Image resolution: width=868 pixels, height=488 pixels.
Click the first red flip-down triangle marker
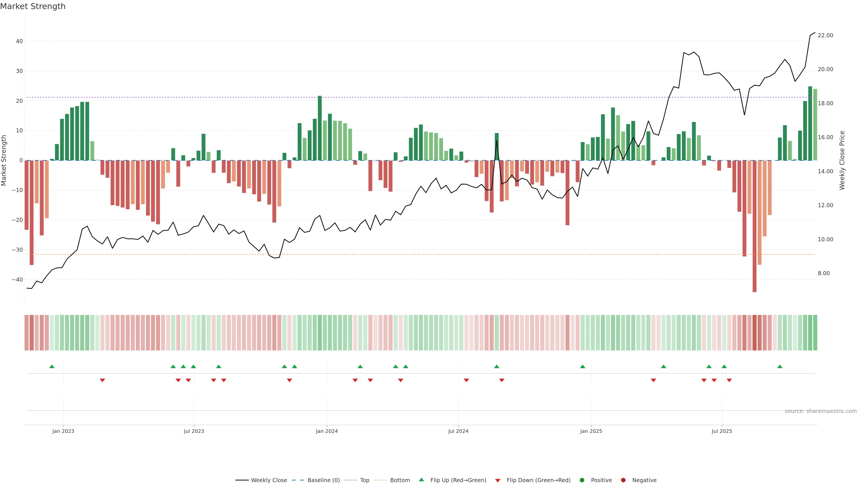102,380
